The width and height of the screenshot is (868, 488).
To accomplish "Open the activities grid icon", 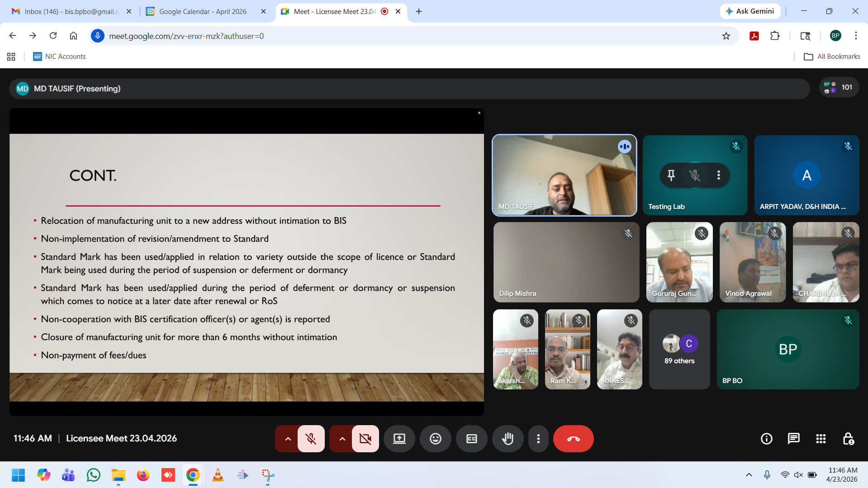I will click(x=821, y=439).
